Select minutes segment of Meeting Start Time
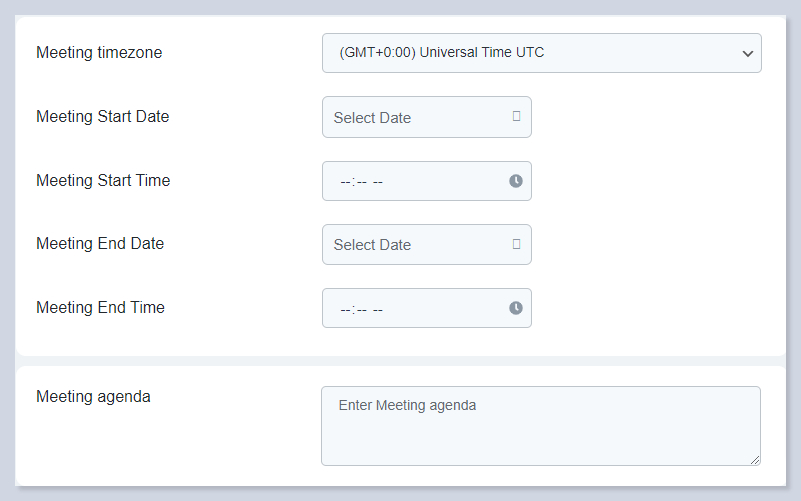The image size is (801, 501). click(361, 182)
